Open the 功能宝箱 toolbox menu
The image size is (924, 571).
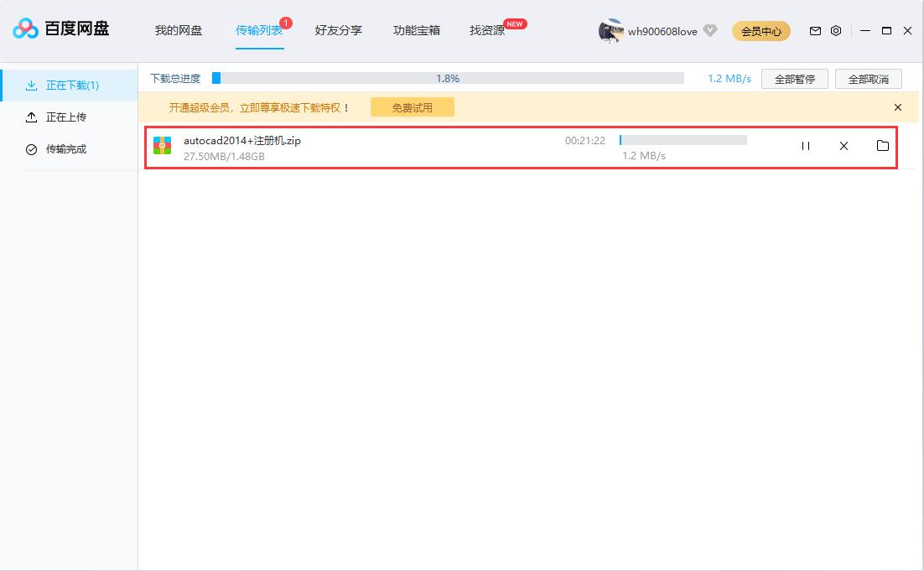coord(418,30)
